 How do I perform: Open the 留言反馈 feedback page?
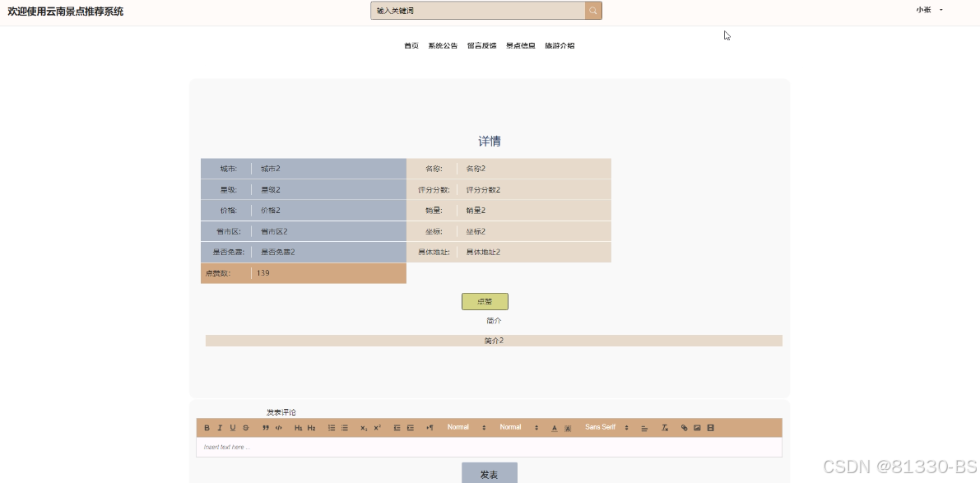click(x=482, y=45)
